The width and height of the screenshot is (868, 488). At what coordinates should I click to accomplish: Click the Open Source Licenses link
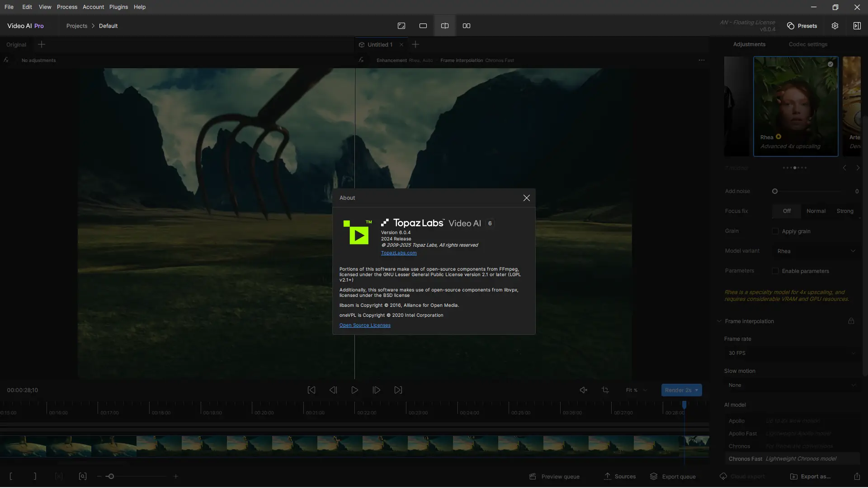[x=365, y=325]
